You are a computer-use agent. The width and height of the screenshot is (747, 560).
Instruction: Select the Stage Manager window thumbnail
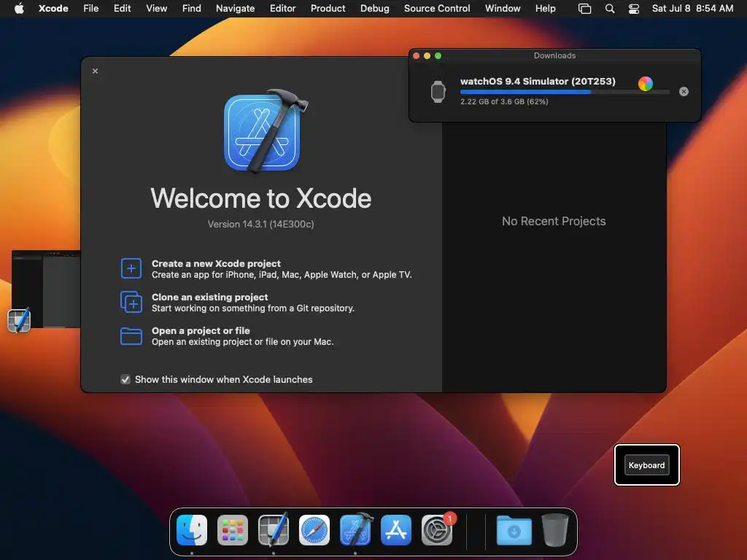(x=46, y=289)
